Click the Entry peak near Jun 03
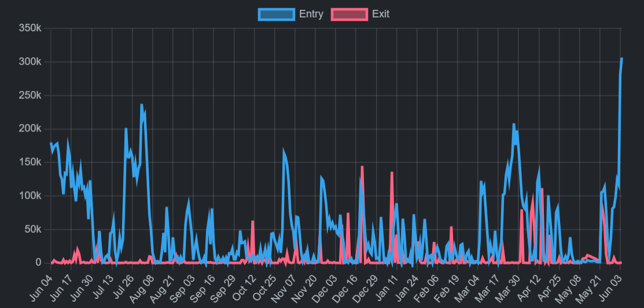 pos(621,58)
